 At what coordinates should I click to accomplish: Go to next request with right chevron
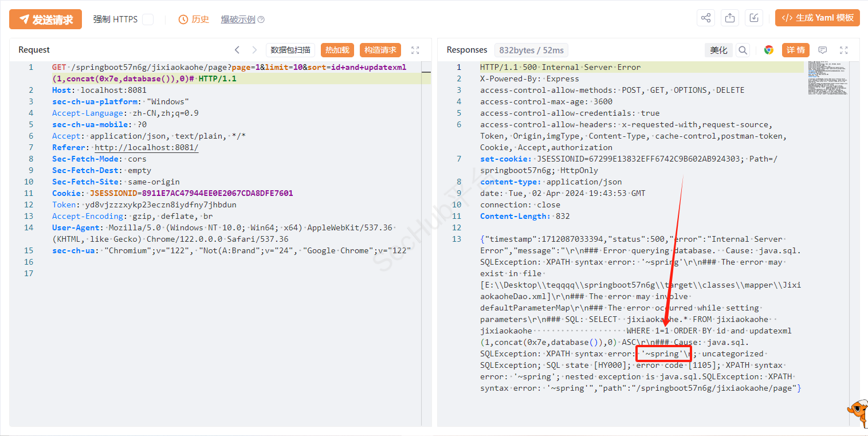254,50
